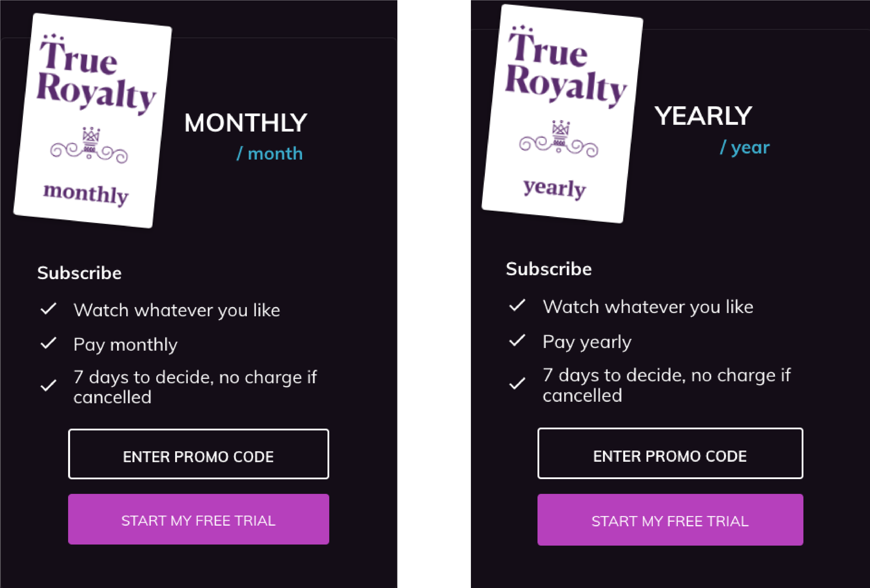
Task: Start my free trial for the monthly plan
Action: (198, 520)
